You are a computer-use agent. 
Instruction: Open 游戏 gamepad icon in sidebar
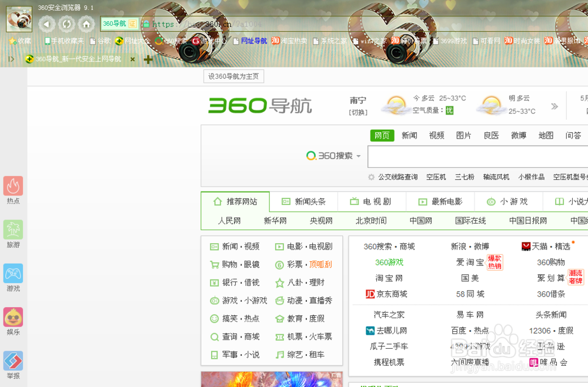13,274
